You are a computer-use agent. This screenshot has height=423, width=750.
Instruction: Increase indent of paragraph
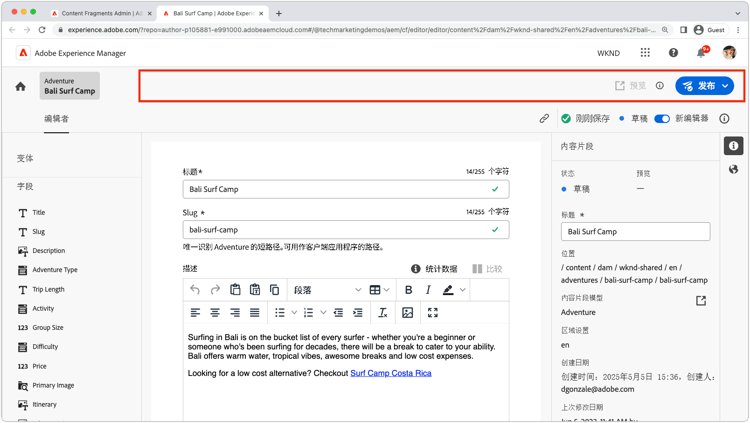[x=358, y=313]
